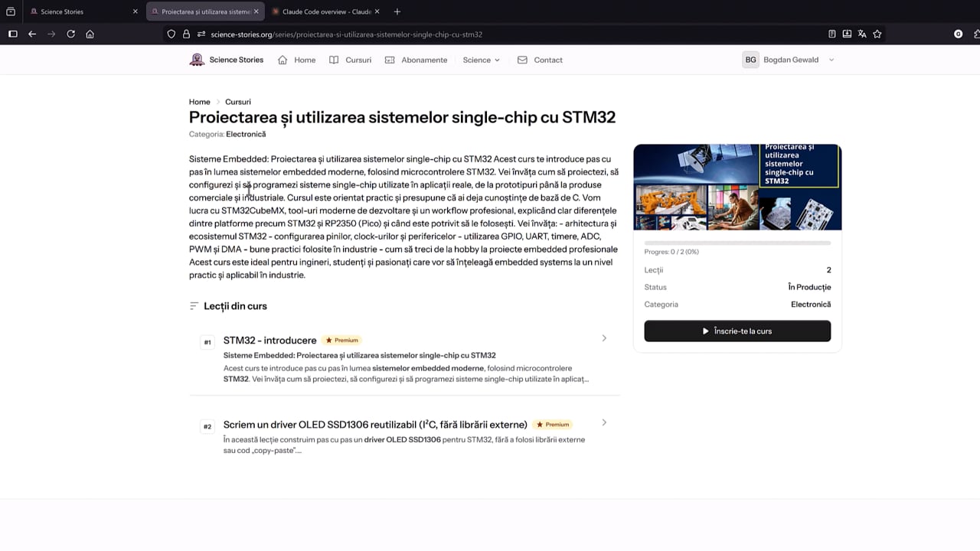Open lesson 2 via its chevron arrow
This screenshot has height=551, width=980.
click(604, 422)
